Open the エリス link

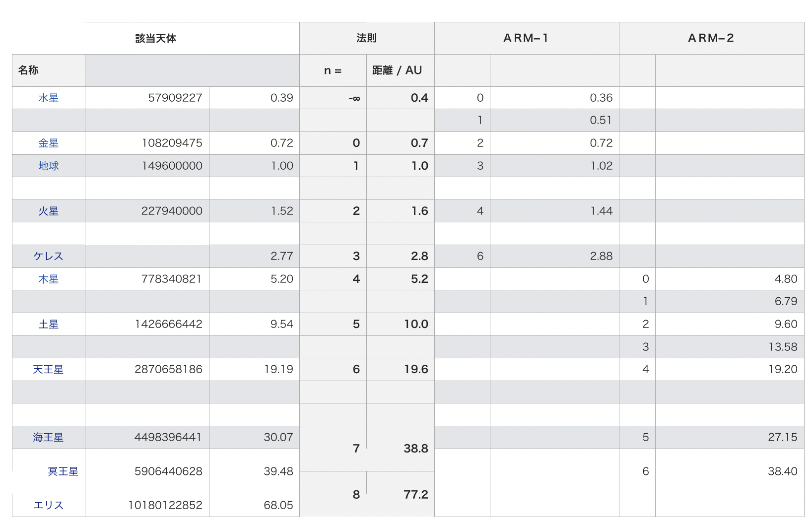coord(48,506)
